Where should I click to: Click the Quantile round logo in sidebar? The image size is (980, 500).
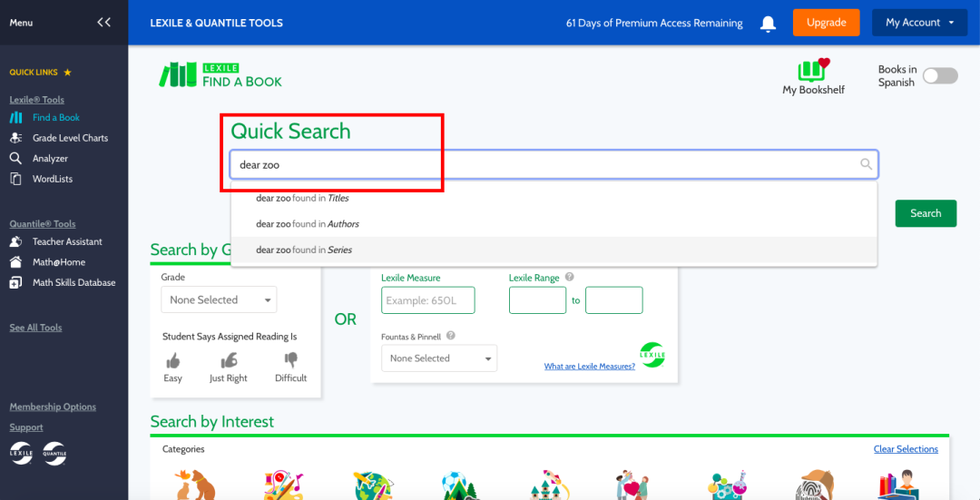(54, 453)
